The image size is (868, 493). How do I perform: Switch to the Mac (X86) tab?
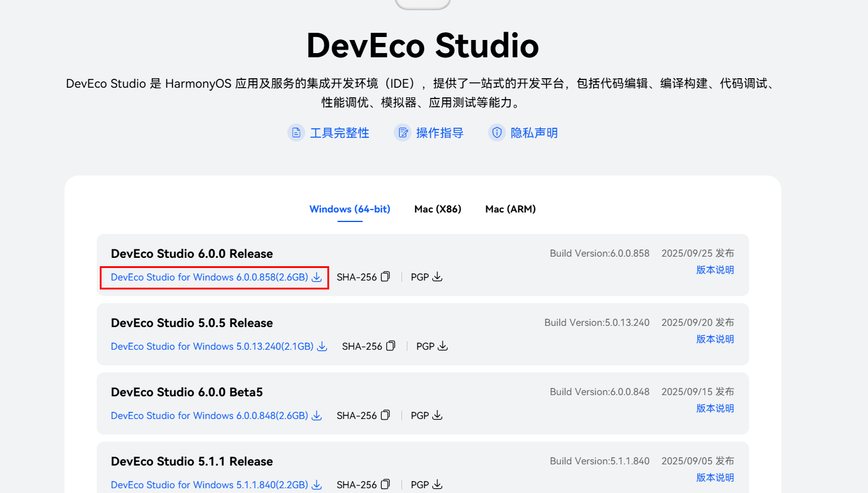point(438,209)
